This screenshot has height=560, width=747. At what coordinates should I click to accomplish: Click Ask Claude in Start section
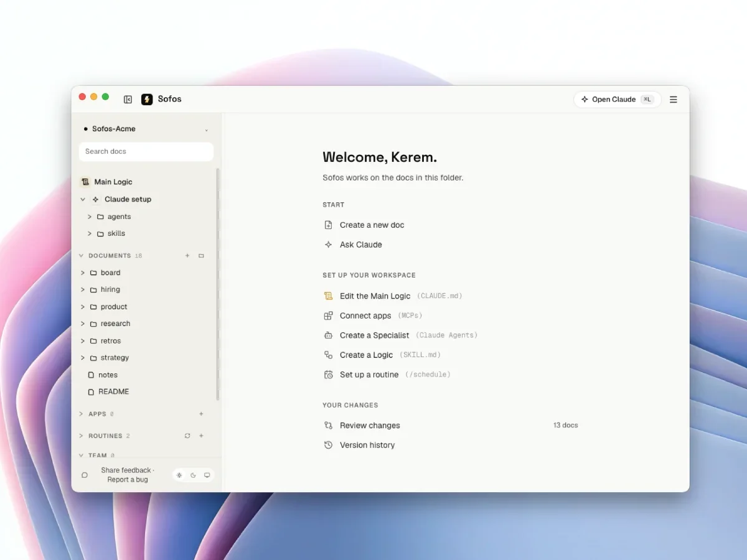(x=361, y=245)
